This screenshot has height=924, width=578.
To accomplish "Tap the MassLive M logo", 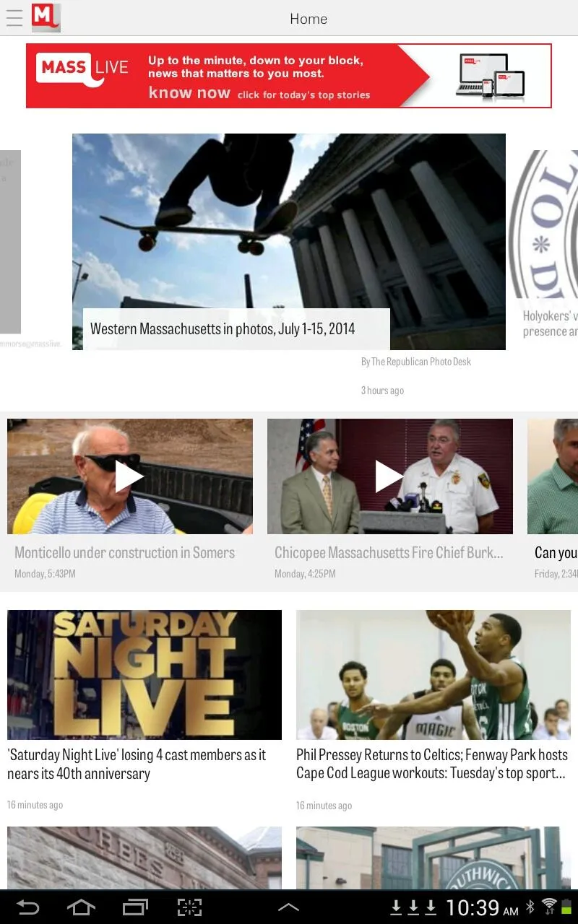I will click(46, 18).
